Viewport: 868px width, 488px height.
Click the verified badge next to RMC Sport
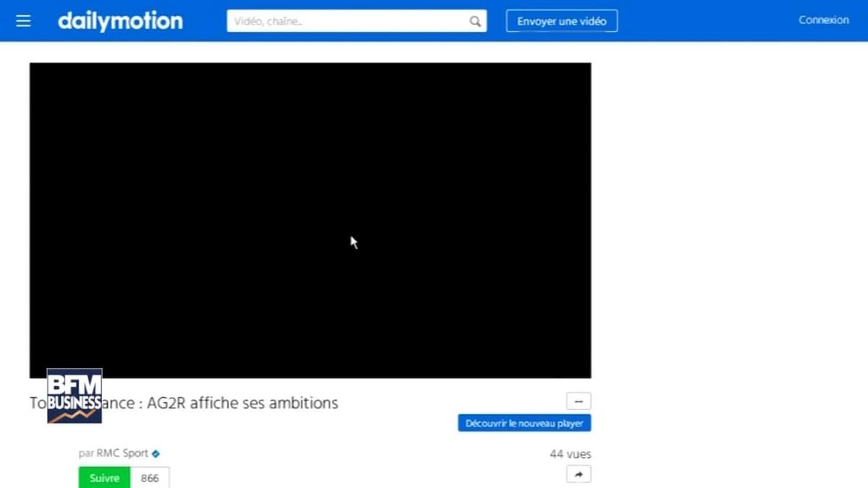pyautogui.click(x=154, y=453)
